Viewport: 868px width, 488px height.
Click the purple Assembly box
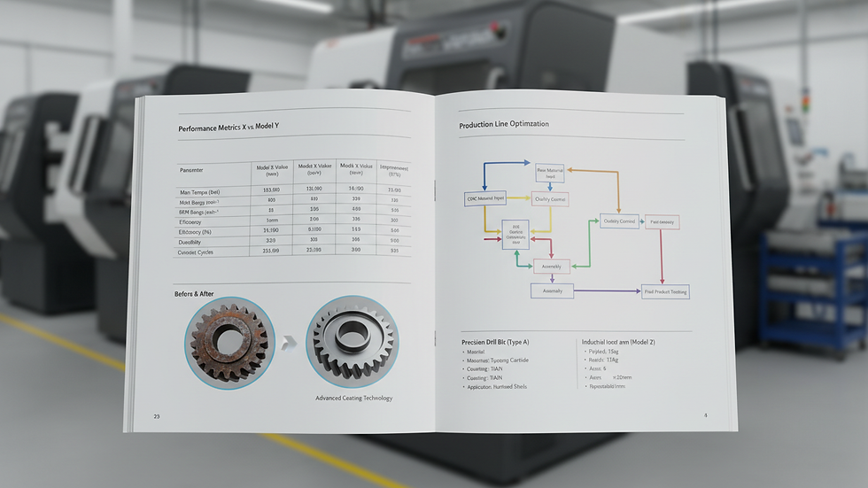(x=552, y=290)
